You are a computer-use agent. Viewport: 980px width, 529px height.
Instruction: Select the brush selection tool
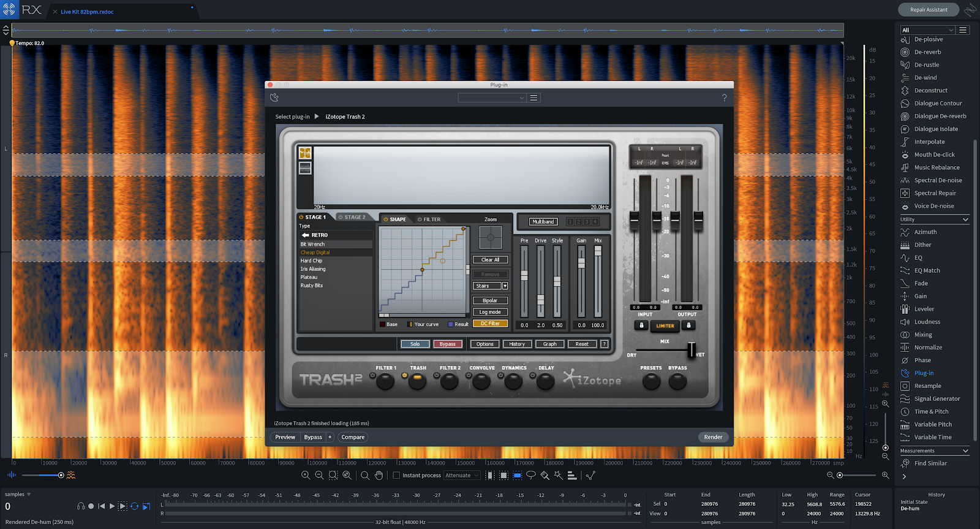point(545,475)
